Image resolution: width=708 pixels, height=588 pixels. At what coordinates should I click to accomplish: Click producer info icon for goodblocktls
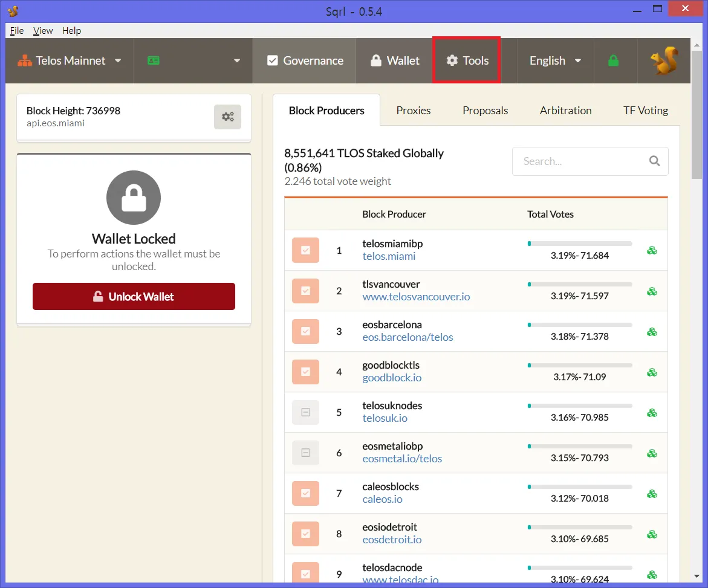pos(652,372)
